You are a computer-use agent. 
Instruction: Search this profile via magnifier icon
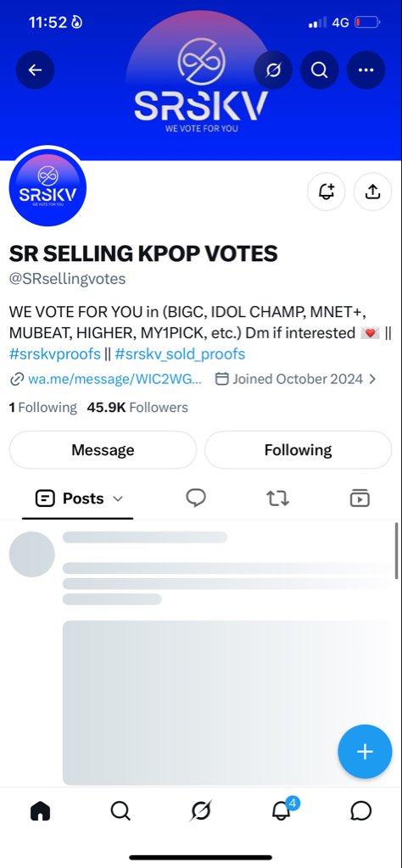click(x=320, y=70)
